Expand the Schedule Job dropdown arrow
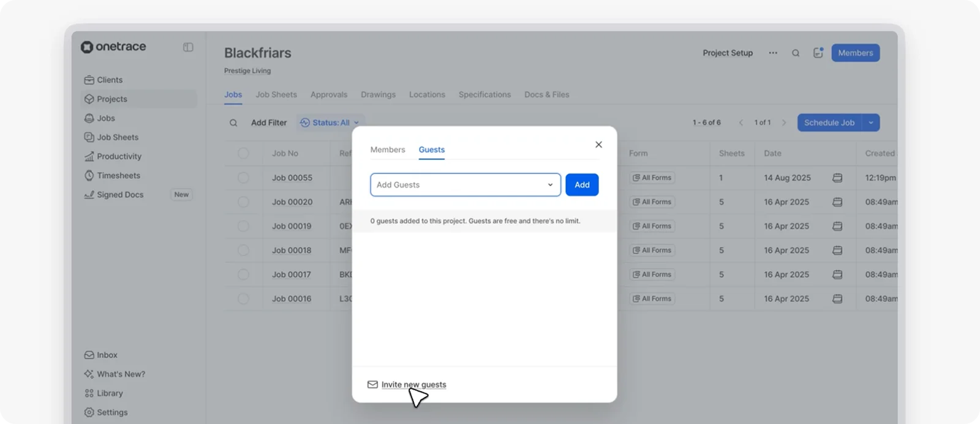This screenshot has height=424, width=980. (871, 123)
